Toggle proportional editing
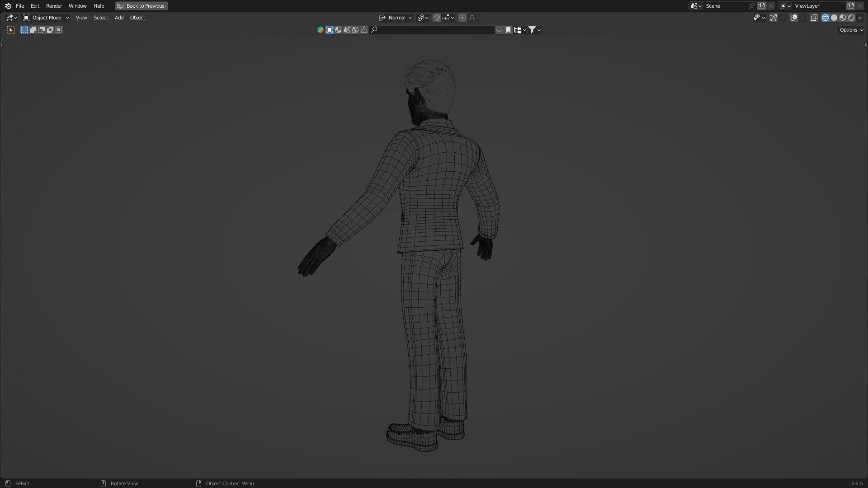Viewport: 868px width, 488px height. tap(462, 18)
